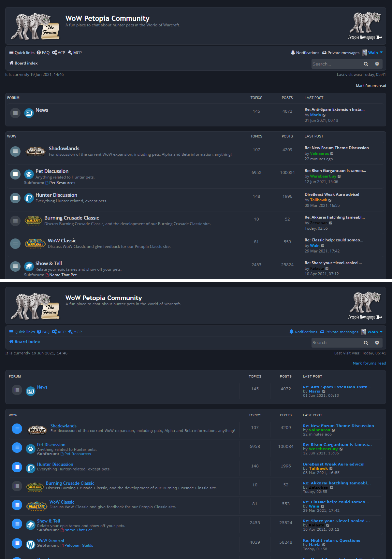Focus the Search field in upper page
392x559 pixels.
click(336, 64)
